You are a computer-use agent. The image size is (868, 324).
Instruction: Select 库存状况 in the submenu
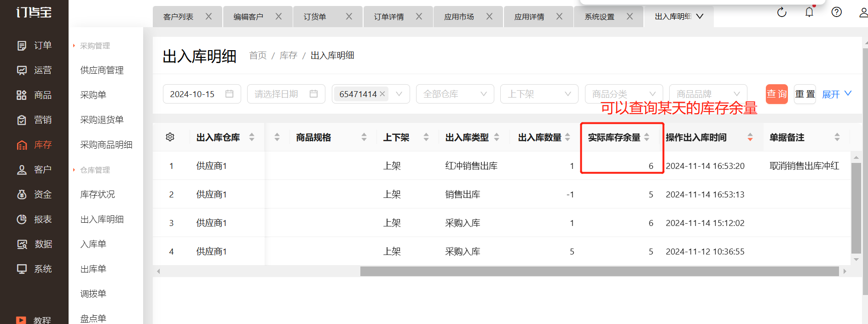click(98, 195)
